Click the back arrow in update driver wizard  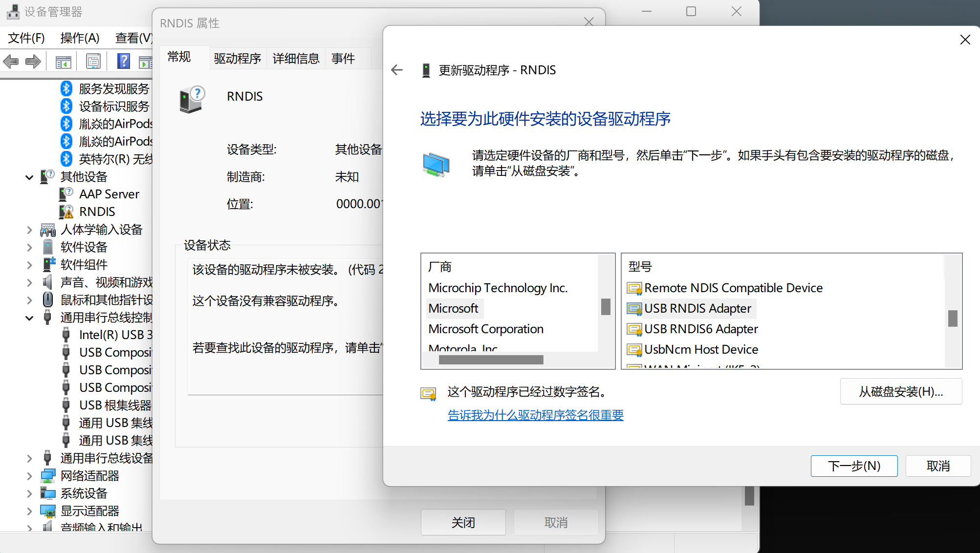coord(397,70)
